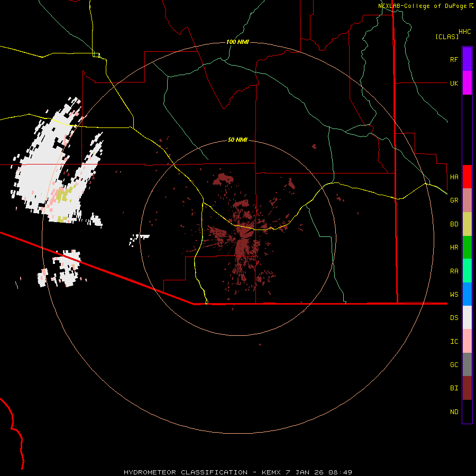Select the yellow BD legend swatch

[467, 224]
